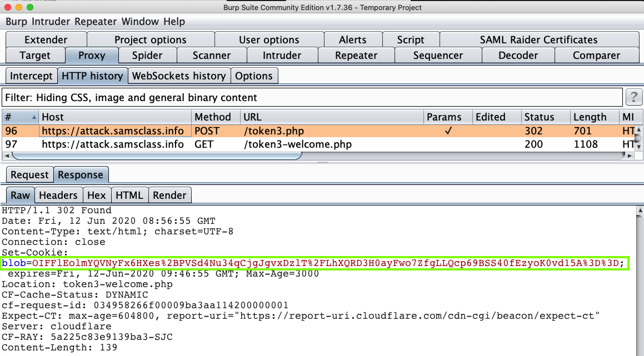Select the GET /token3-welcome.php row
The height and width of the screenshot is (356, 644).
pyautogui.click(x=297, y=144)
